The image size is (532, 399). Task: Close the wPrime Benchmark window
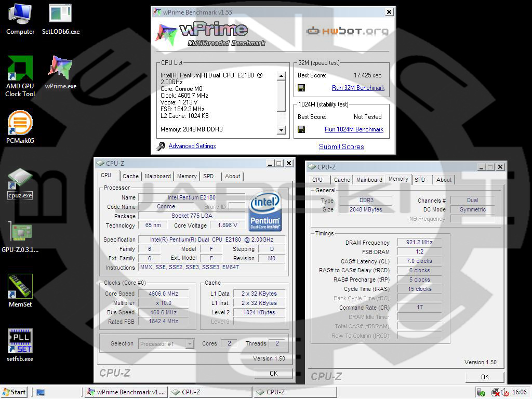pyautogui.click(x=389, y=12)
